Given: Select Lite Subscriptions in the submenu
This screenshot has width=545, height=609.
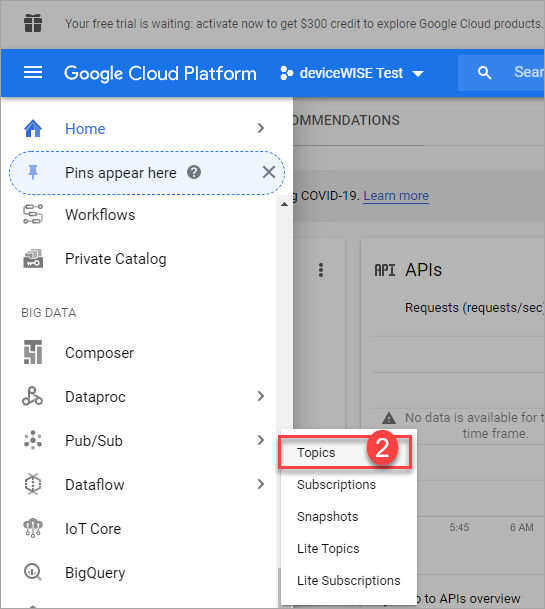Looking at the screenshot, I should 348,581.
